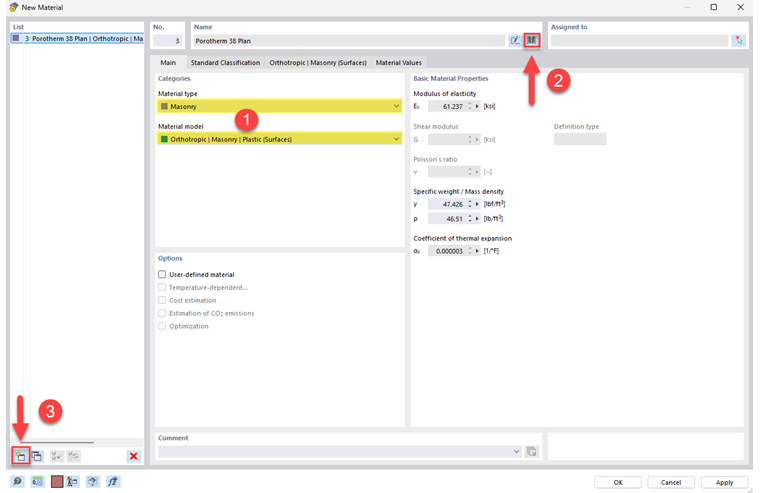This screenshot has width=760, height=493.
Task: Adjust specific weight value spinner
Action: pyautogui.click(x=470, y=204)
